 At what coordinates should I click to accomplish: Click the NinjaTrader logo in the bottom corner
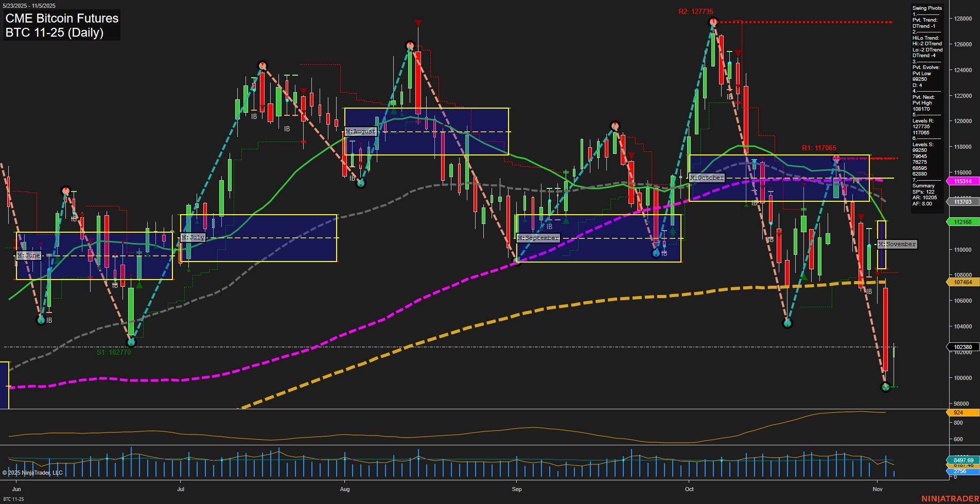coord(950,498)
